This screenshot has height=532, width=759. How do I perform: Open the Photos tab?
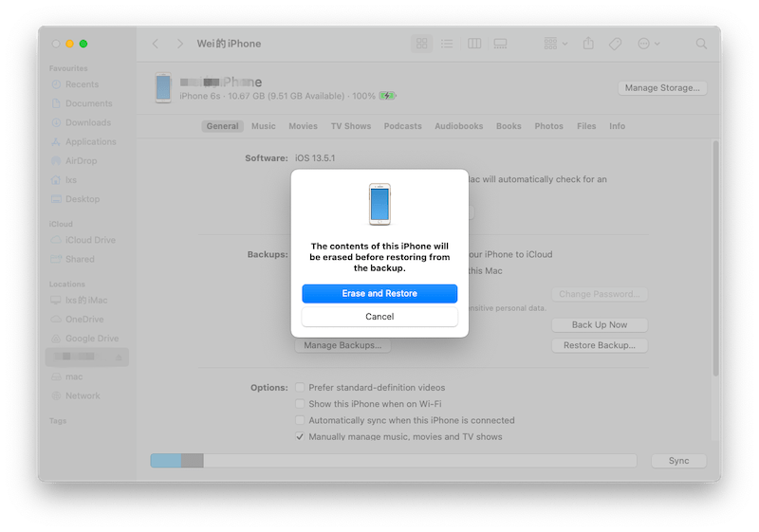[x=549, y=126]
